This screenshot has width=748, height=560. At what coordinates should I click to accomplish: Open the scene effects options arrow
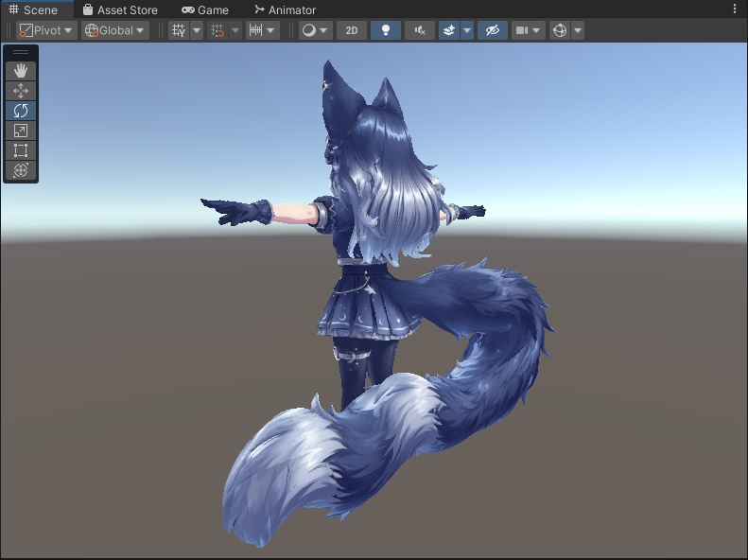467,30
